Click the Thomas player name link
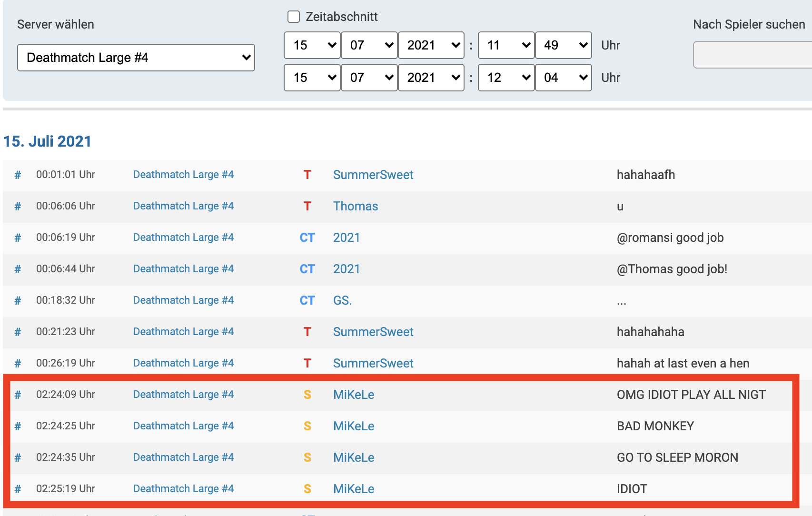 355,206
